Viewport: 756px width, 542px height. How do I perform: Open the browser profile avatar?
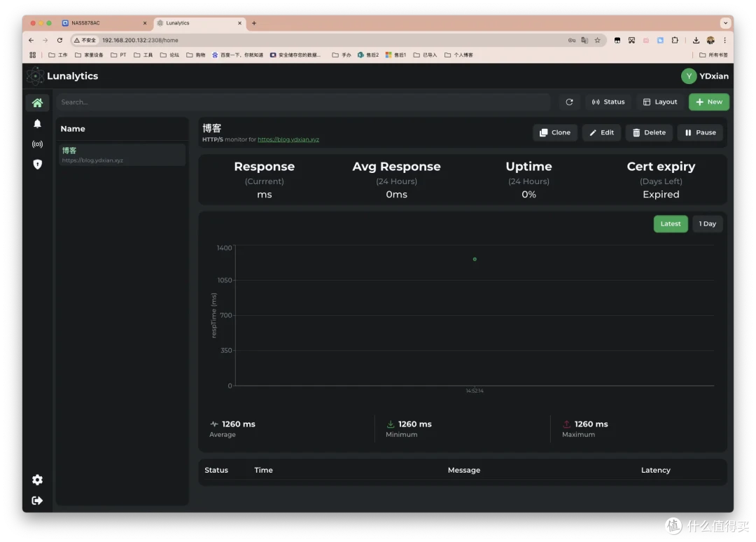click(x=710, y=41)
